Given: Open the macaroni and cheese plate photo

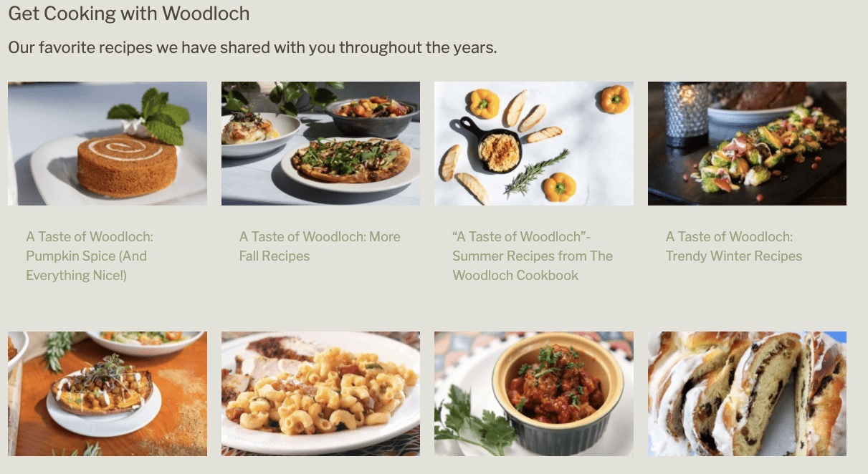Looking at the screenshot, I should tap(320, 394).
